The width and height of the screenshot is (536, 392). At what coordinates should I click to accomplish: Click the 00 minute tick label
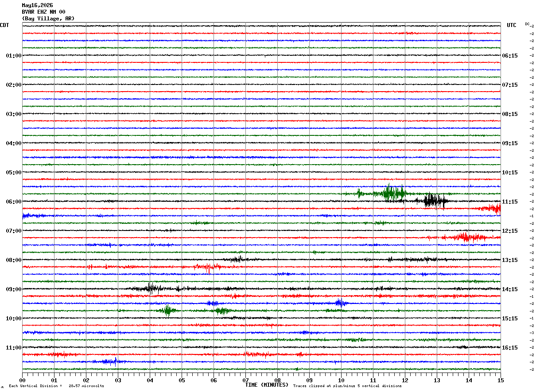(x=22, y=380)
